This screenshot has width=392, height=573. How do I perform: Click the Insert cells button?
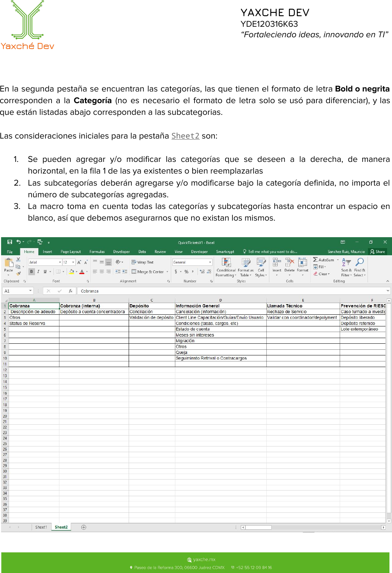[277, 267]
